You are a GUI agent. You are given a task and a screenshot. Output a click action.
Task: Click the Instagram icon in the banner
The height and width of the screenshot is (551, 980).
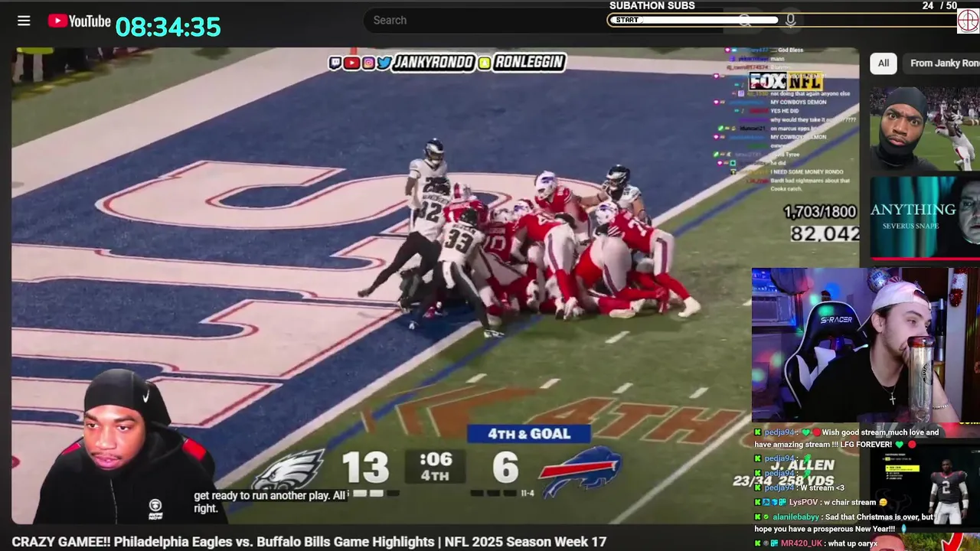(x=368, y=63)
